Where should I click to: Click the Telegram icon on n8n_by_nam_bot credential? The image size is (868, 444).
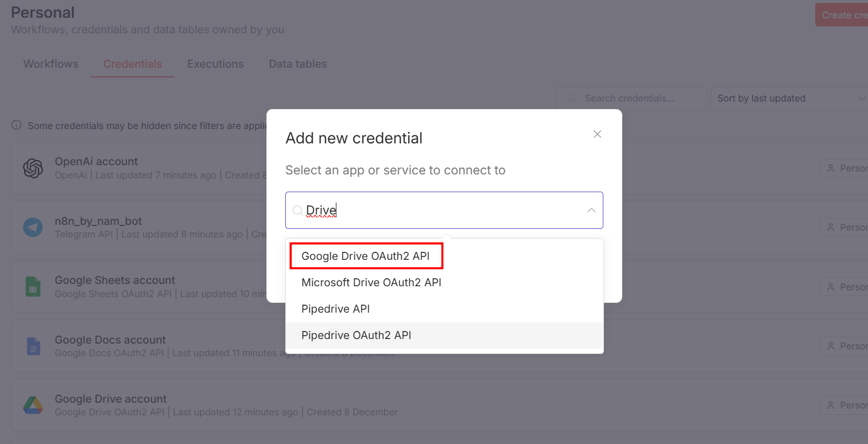coord(33,227)
